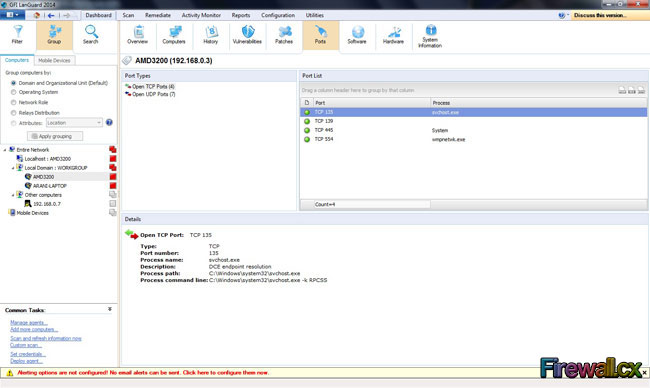The image size is (650, 388).
Task: Open the System Information view
Action: (x=430, y=36)
